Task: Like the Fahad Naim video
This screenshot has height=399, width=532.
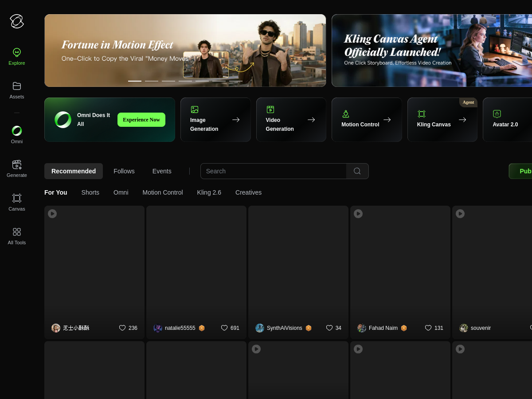Action: [x=428, y=328]
